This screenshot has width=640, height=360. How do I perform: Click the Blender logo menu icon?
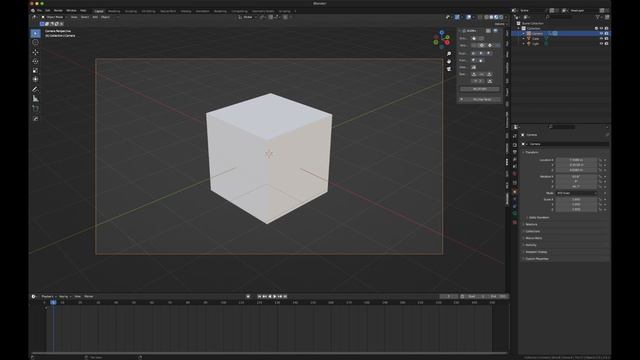click(x=33, y=11)
